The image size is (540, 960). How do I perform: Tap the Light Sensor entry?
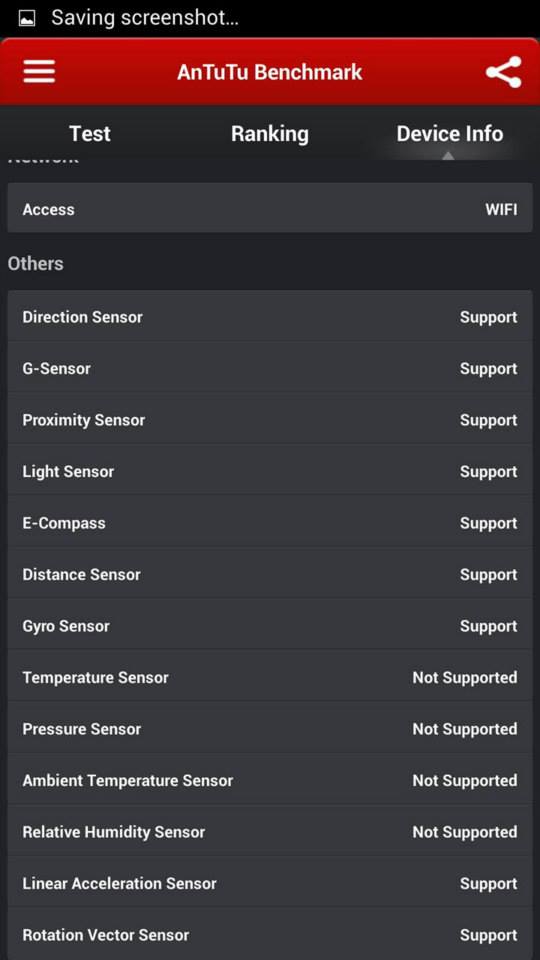pyautogui.click(x=270, y=471)
